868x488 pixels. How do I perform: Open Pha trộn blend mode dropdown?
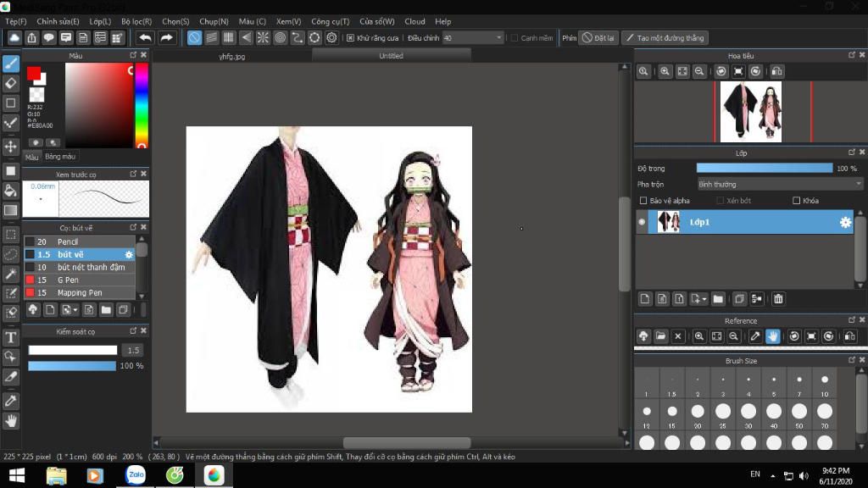pyautogui.click(x=780, y=184)
